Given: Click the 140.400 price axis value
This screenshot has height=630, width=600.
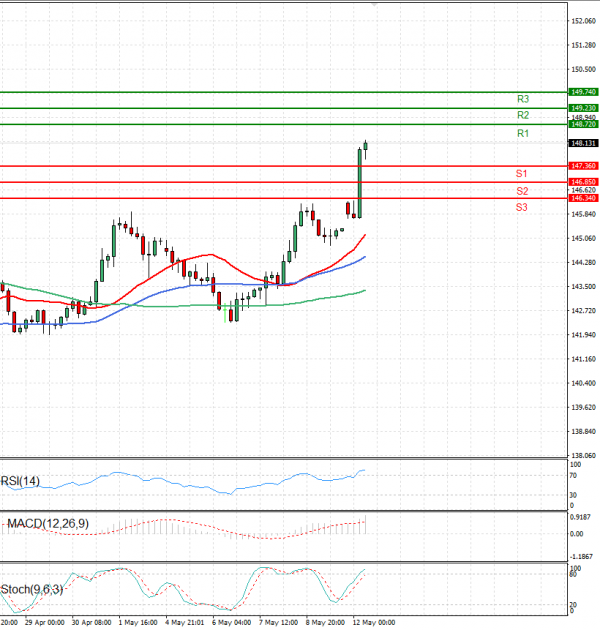Looking at the screenshot, I should click(x=584, y=383).
